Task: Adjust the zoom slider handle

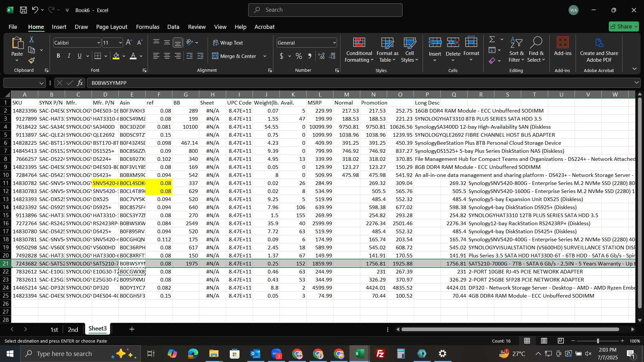Action: (598, 341)
